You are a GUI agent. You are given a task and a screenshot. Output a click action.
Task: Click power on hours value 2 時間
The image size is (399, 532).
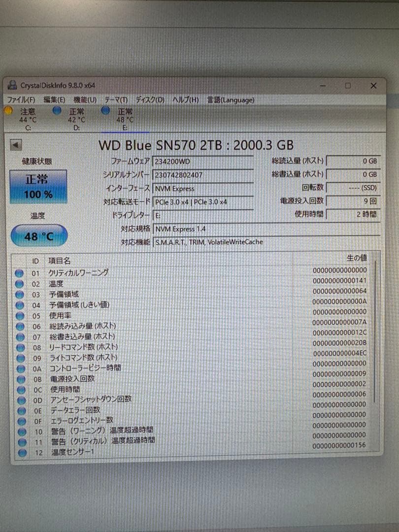coord(353,214)
